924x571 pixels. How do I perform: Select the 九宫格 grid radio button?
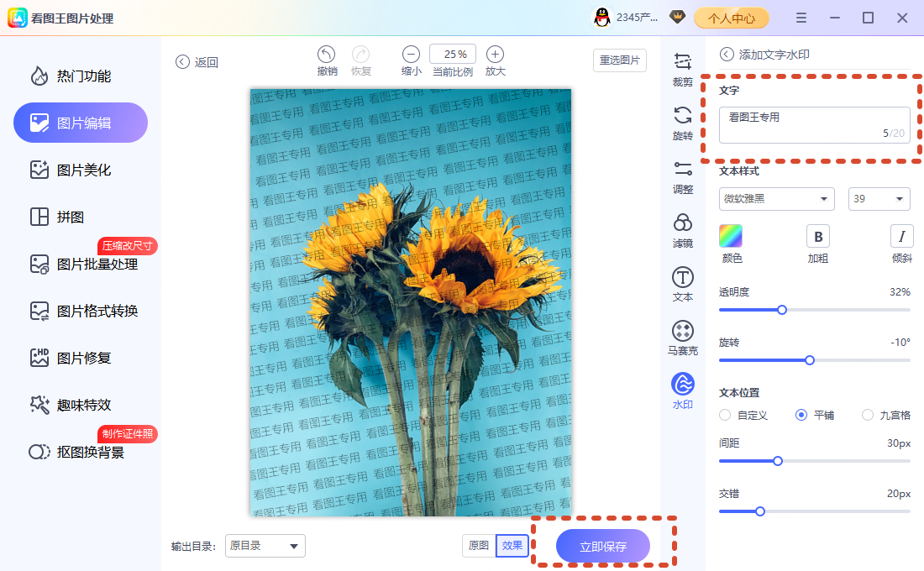coord(868,415)
